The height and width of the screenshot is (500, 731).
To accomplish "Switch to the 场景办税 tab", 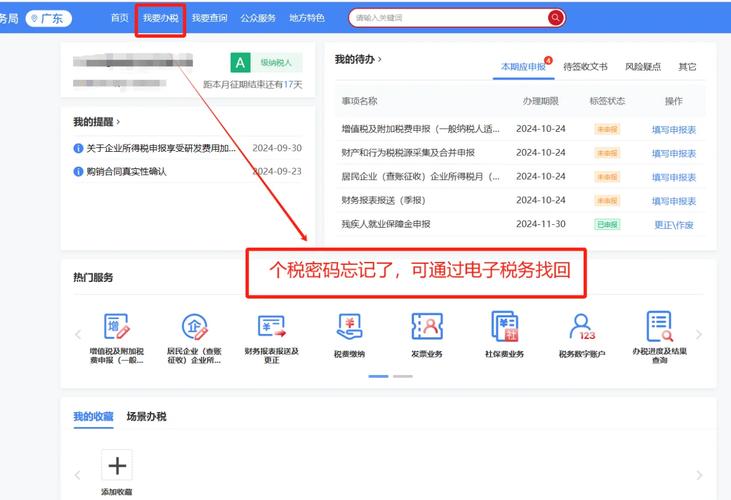I will [146, 416].
